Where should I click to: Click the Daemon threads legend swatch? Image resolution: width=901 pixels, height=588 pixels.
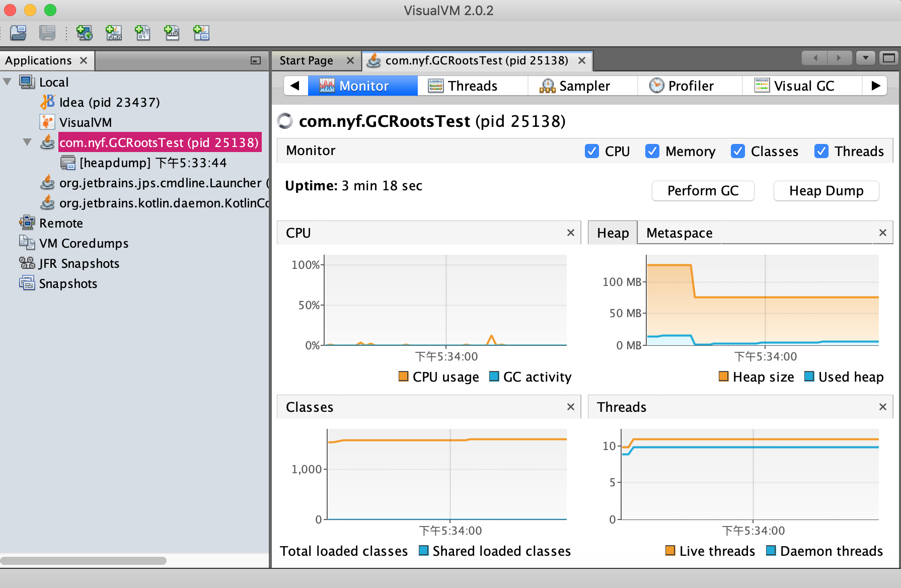(771, 550)
